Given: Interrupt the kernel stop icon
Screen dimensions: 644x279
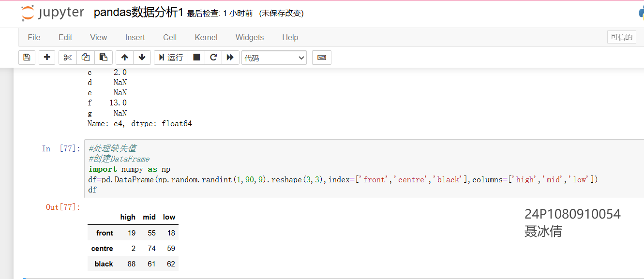Looking at the screenshot, I should [x=196, y=58].
